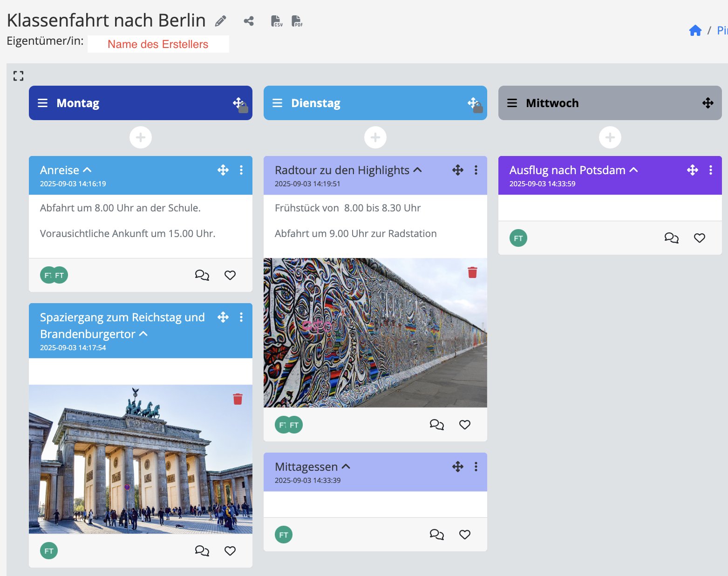Open the Montag column menu
The height and width of the screenshot is (576, 728).
click(x=43, y=103)
